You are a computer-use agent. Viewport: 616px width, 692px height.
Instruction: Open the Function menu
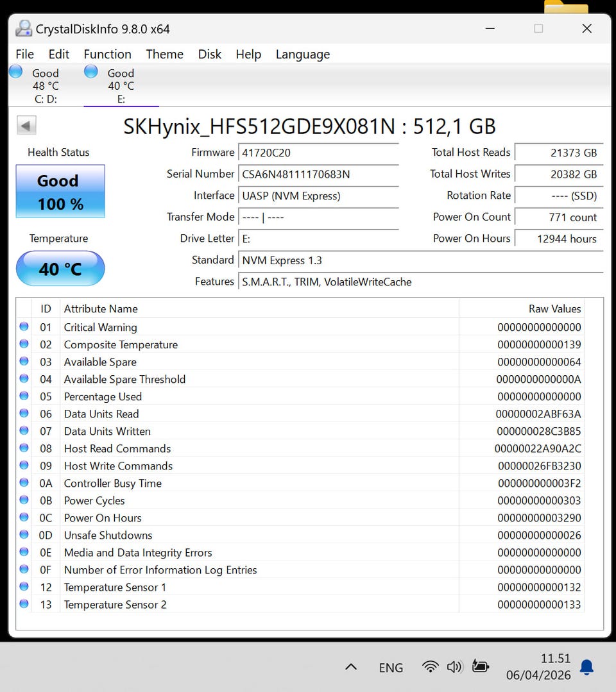107,54
